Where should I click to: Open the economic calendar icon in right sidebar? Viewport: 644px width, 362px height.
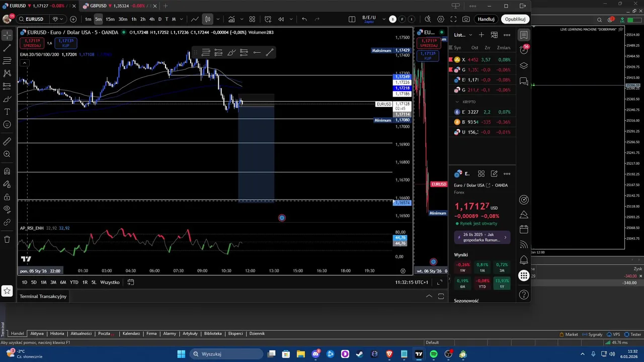click(x=524, y=229)
